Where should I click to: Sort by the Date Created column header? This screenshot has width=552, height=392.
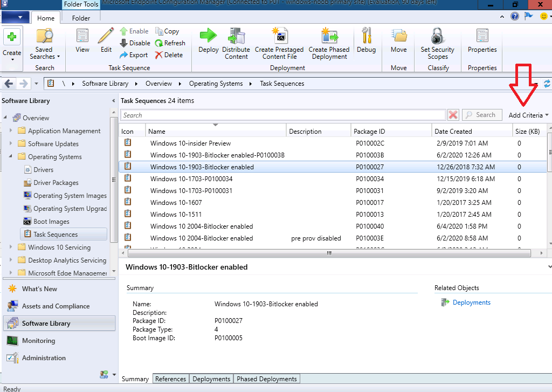pos(471,131)
